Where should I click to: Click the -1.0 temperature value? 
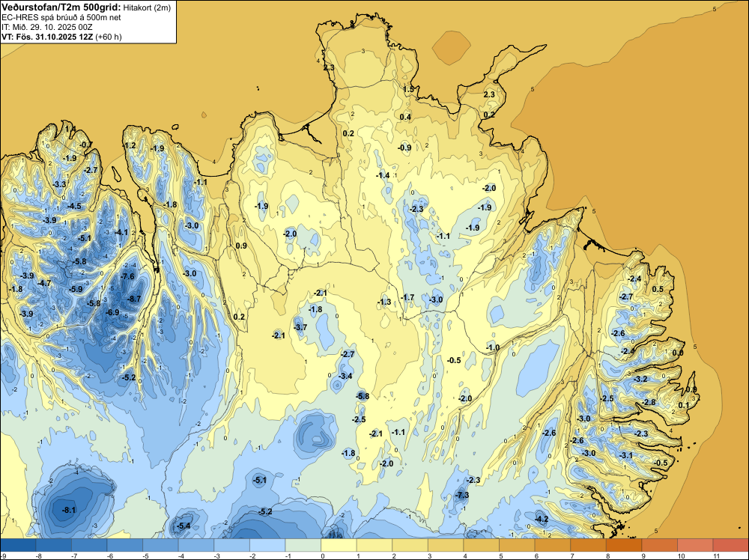(x=493, y=347)
